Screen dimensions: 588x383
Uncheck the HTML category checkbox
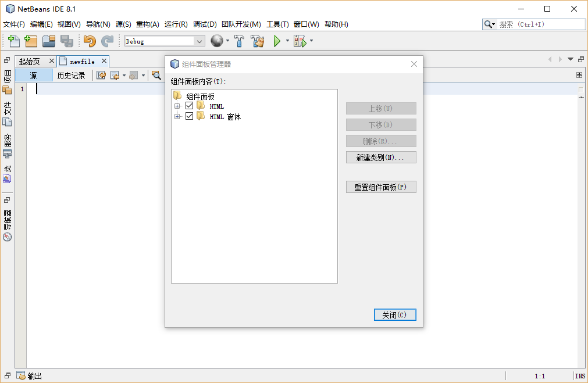pos(189,106)
